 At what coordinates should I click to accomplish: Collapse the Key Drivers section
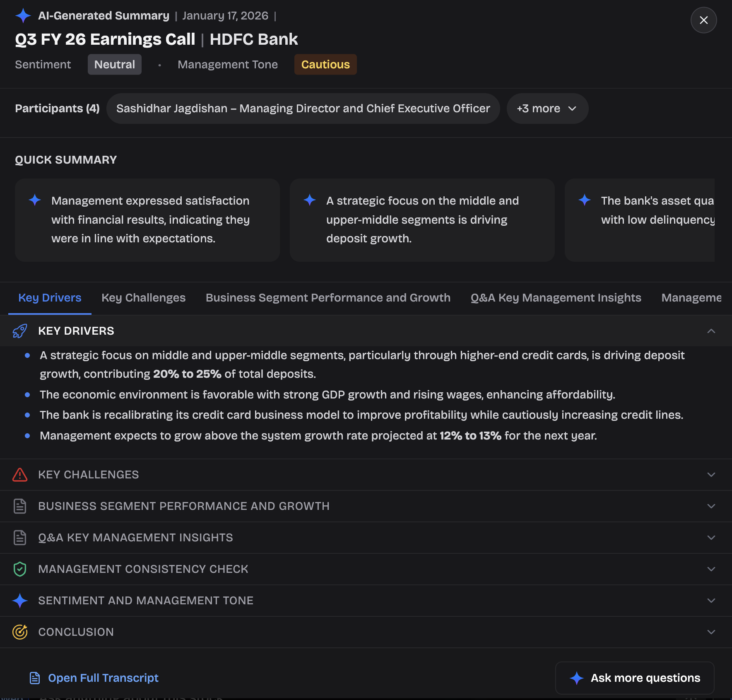click(x=711, y=331)
